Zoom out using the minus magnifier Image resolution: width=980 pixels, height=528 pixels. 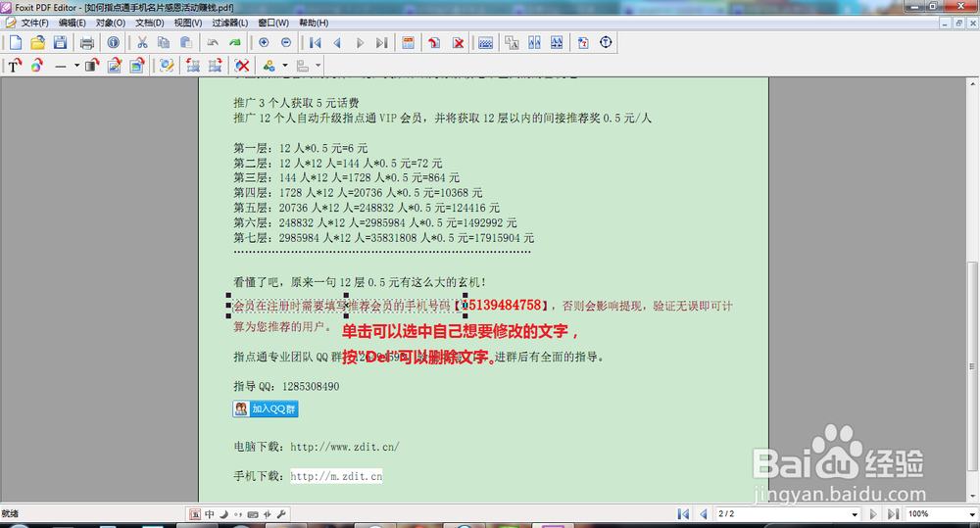pyautogui.click(x=285, y=42)
